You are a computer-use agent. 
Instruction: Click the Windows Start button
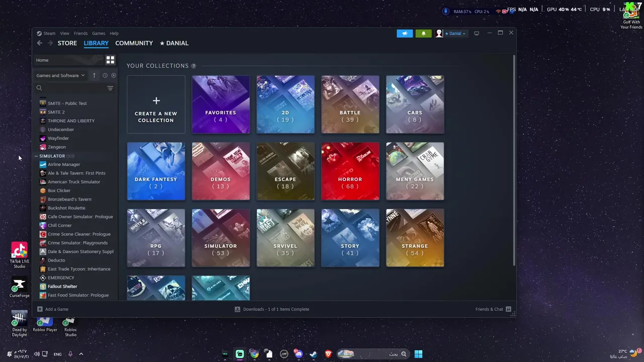(x=418, y=354)
